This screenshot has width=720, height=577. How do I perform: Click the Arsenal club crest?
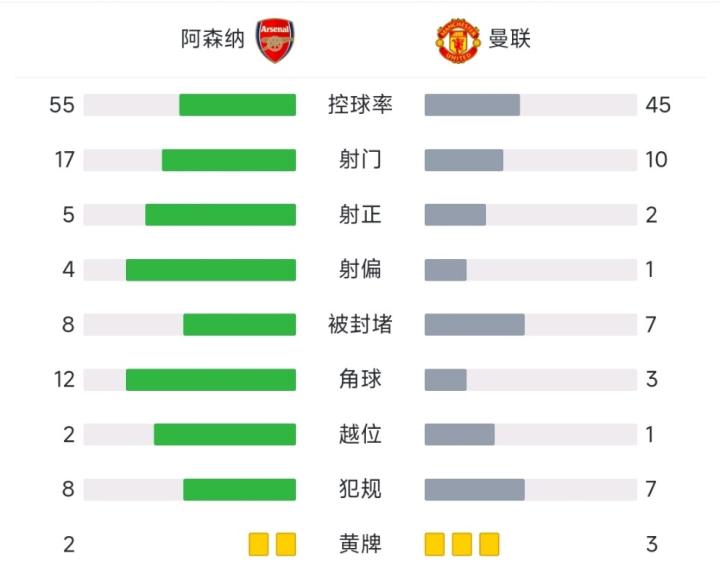[x=276, y=40]
